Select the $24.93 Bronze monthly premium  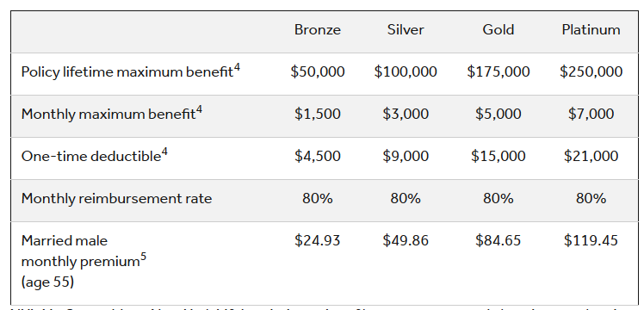pos(318,240)
